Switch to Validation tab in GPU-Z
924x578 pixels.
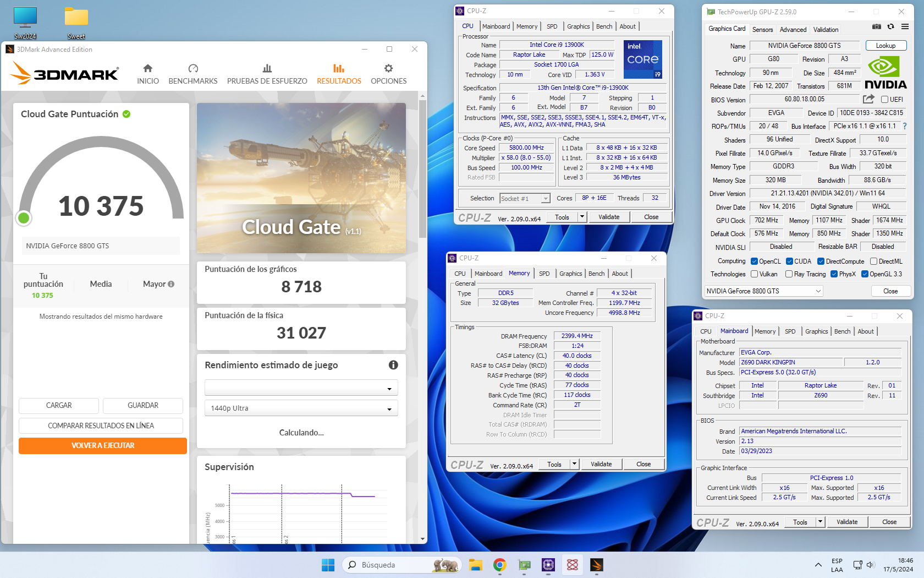826,30
